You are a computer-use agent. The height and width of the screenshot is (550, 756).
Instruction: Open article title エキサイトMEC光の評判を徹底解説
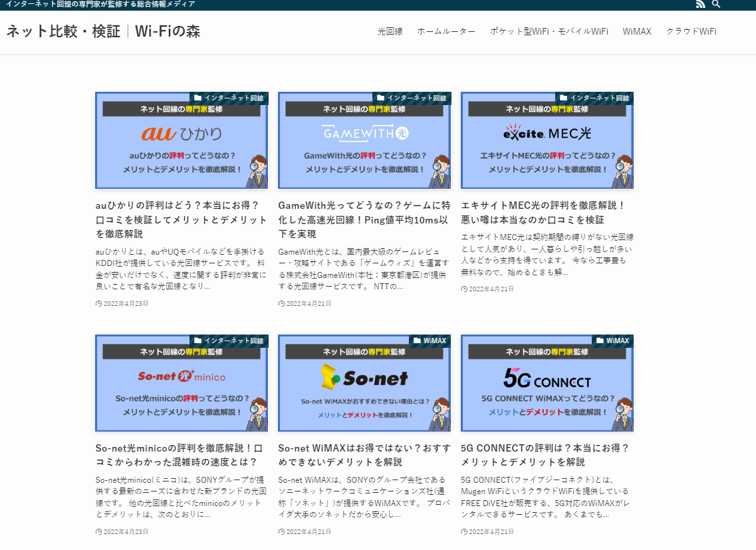[x=543, y=212]
